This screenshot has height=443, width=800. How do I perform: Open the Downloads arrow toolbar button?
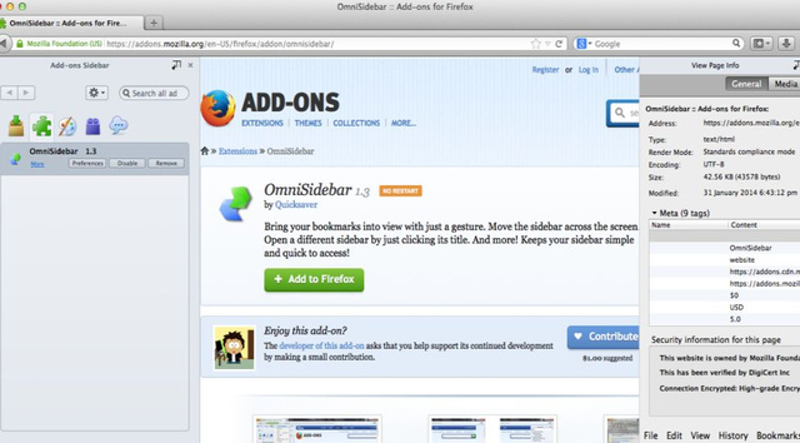click(x=786, y=43)
